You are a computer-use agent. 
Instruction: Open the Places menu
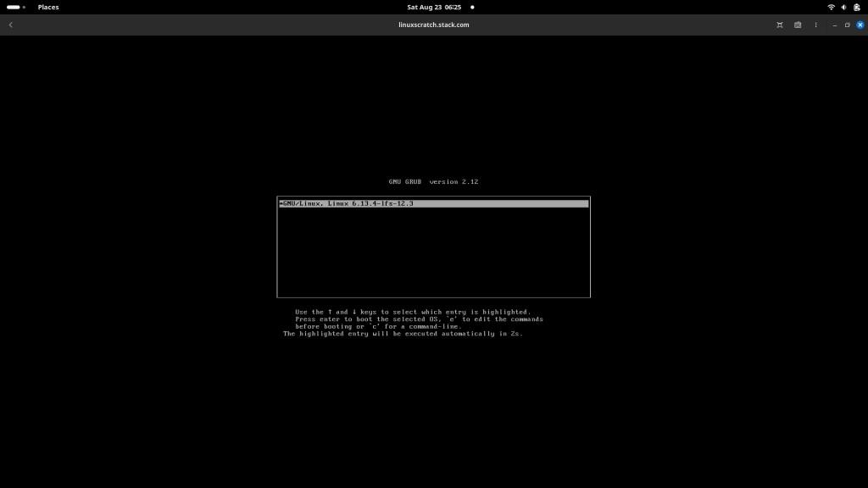tap(48, 7)
